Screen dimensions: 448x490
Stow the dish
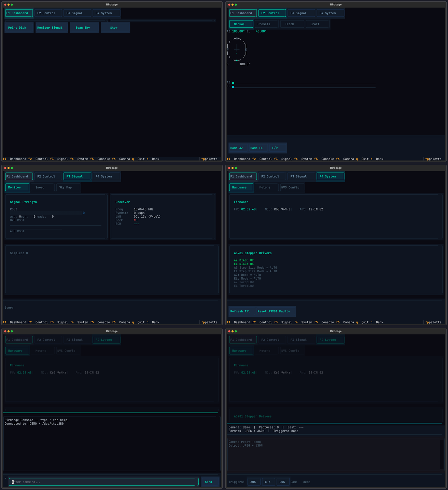(114, 28)
